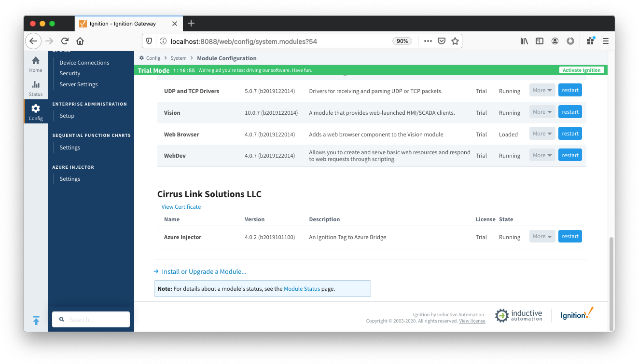Focus the config Search input field
Screen dimensions: 638x364
coord(91,320)
